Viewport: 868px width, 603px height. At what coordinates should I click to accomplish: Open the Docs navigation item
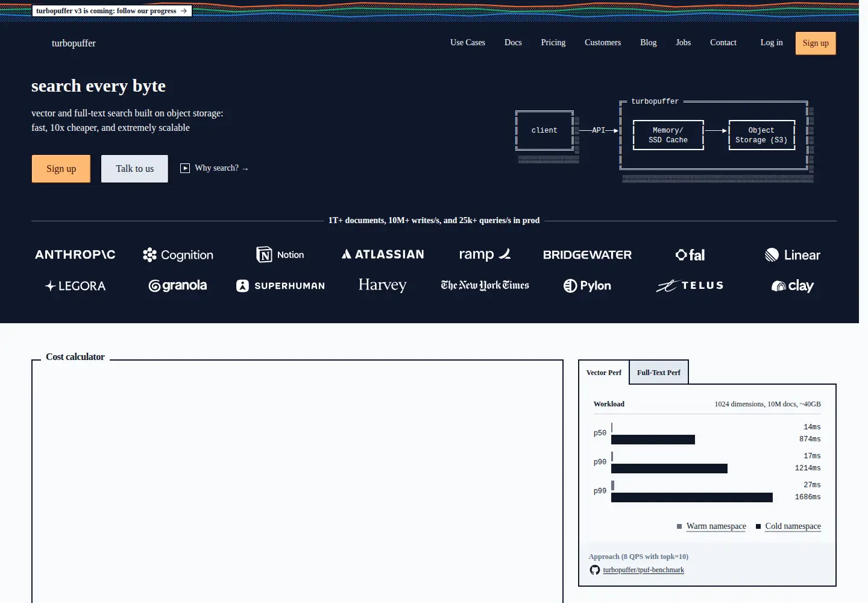click(513, 43)
